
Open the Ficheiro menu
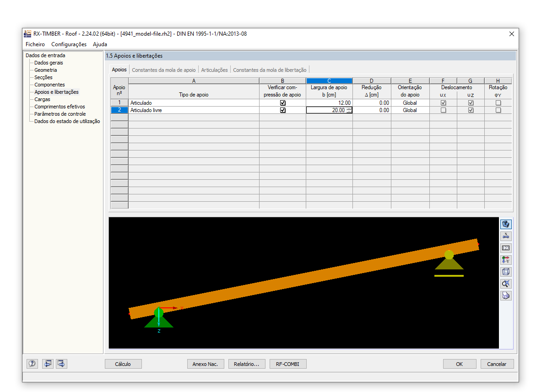(35, 44)
